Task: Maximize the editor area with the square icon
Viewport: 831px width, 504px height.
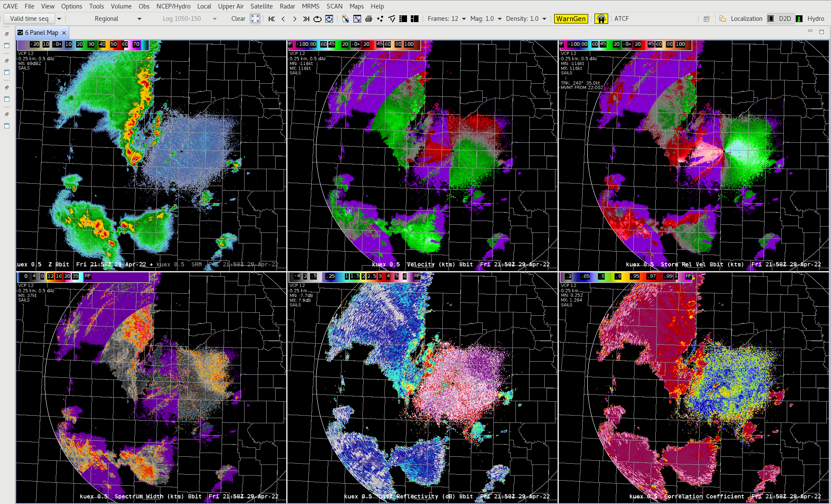Action: click(x=822, y=32)
